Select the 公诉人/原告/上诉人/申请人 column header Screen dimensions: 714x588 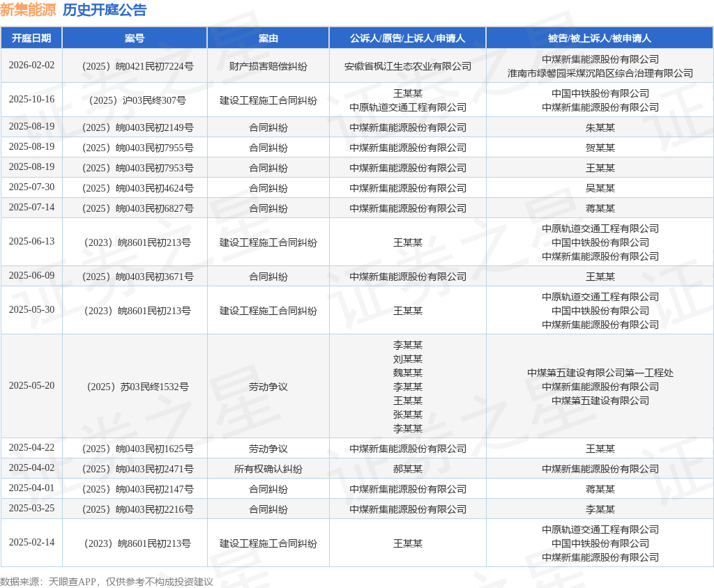tap(407, 38)
